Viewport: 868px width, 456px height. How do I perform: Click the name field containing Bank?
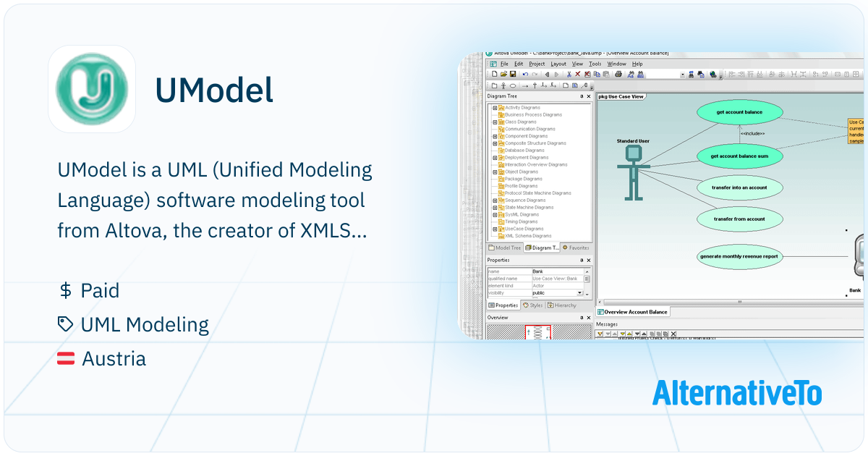tap(558, 271)
